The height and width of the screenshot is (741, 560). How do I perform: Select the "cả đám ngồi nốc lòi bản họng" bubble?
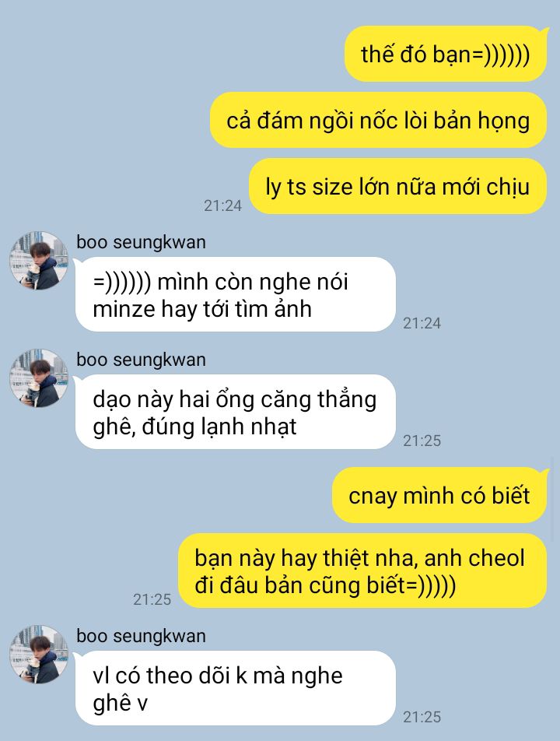pos(378,120)
